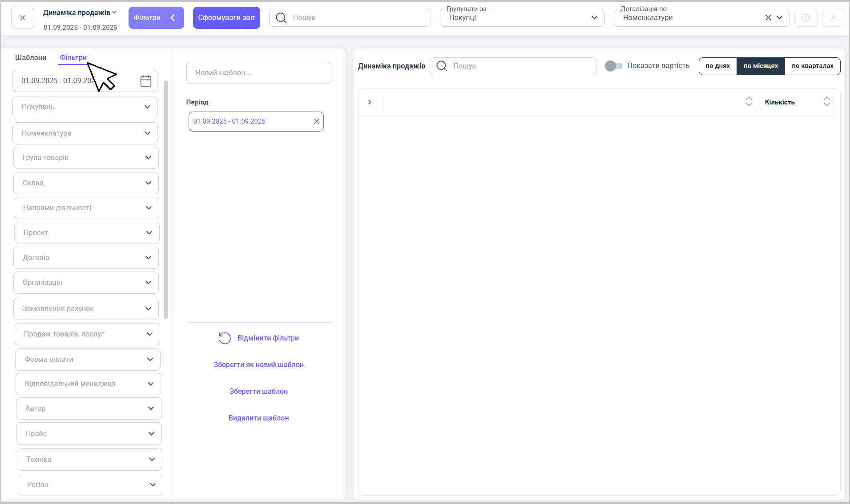This screenshot has width=850, height=504.
Task: Toggle the Показати вартість switch
Action: [x=613, y=66]
